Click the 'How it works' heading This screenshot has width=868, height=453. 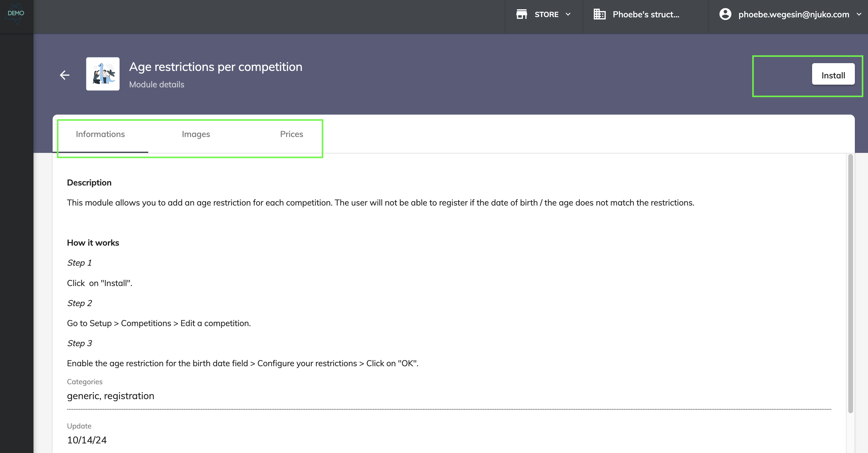(93, 243)
